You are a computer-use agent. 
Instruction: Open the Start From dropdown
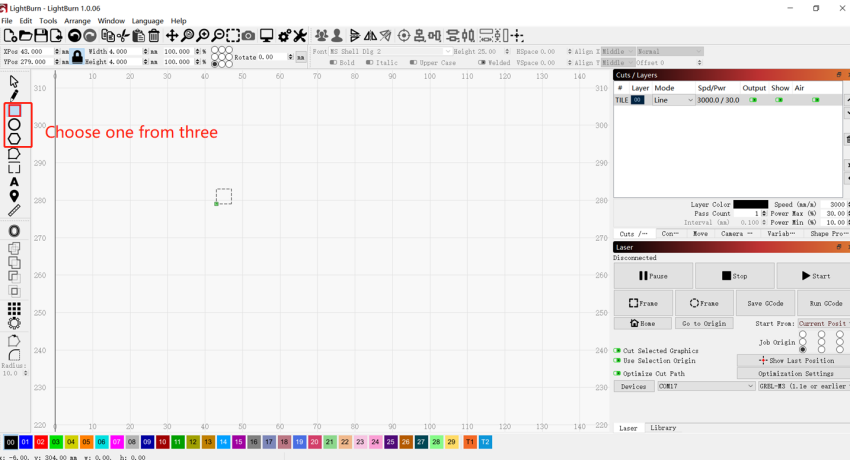coord(822,323)
